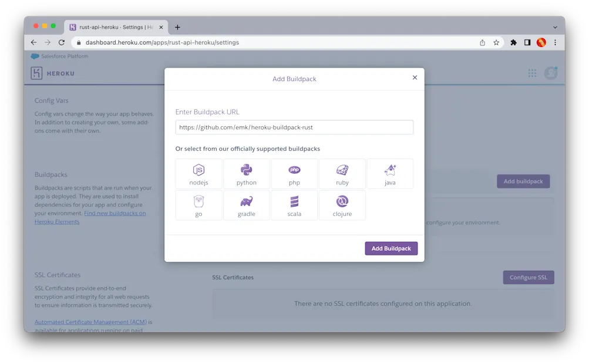Switch to the rust-api-heroku Settings tab
The image size is (589, 364).
[113, 26]
